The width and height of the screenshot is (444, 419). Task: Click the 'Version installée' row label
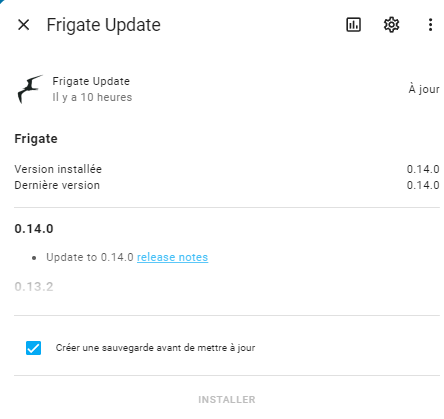tap(58, 169)
